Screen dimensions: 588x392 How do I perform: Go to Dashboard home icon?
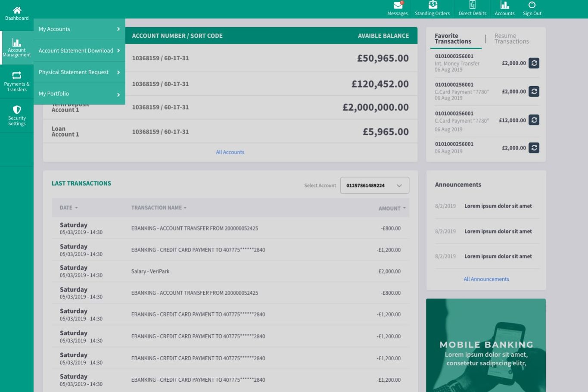tap(17, 10)
